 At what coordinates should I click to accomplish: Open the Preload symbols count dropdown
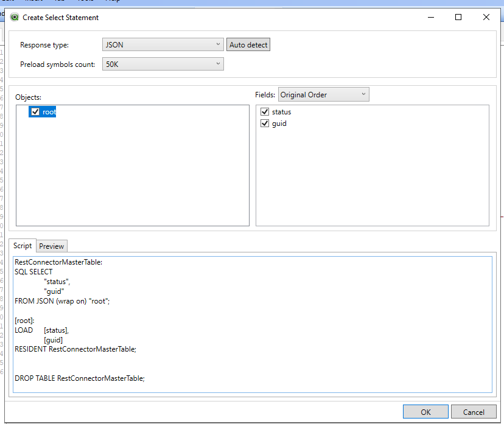[x=163, y=64]
